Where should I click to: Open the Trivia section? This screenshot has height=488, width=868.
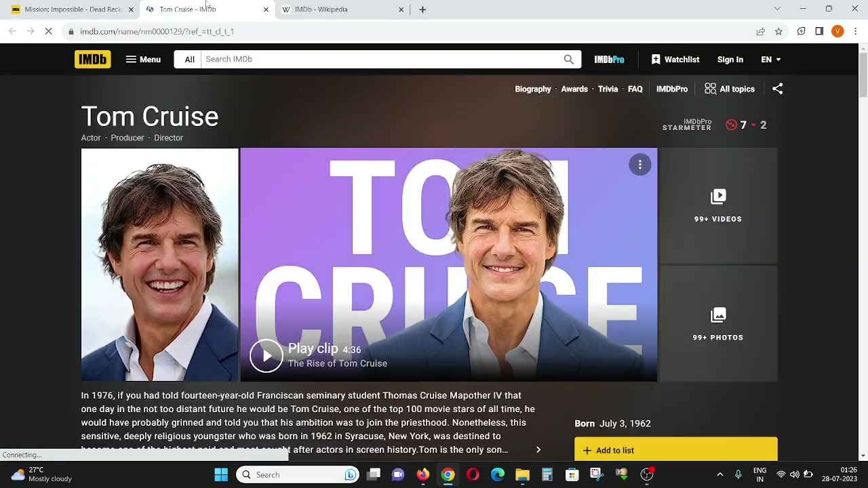pyautogui.click(x=608, y=89)
